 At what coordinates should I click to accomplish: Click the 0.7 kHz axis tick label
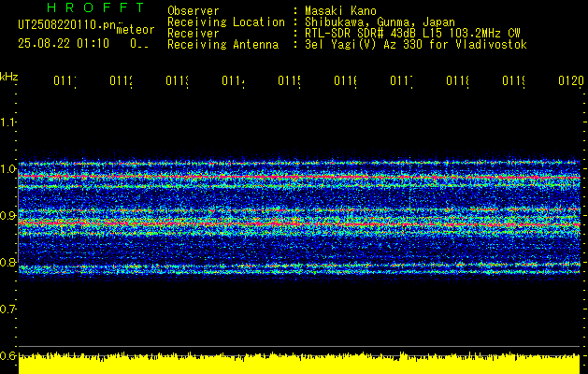7,309
